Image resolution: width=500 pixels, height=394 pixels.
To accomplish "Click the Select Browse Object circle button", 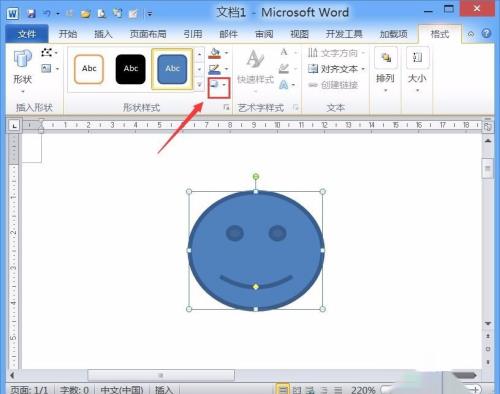I will (x=488, y=349).
